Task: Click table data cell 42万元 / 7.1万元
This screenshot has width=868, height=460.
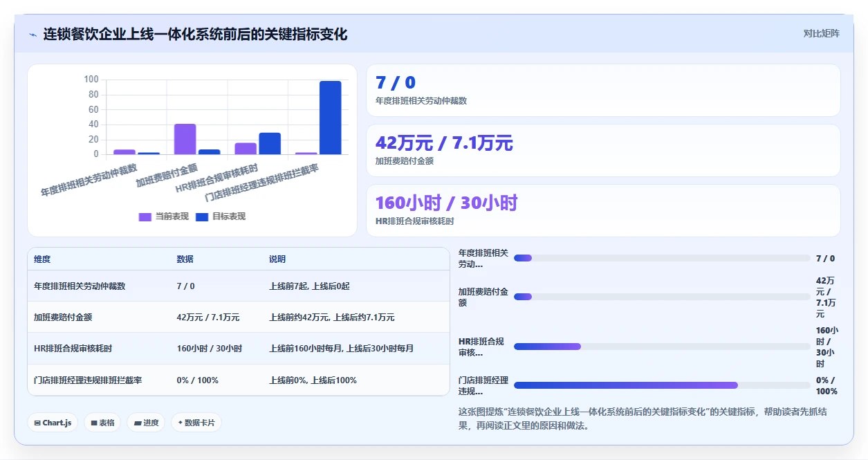Action: tap(208, 317)
